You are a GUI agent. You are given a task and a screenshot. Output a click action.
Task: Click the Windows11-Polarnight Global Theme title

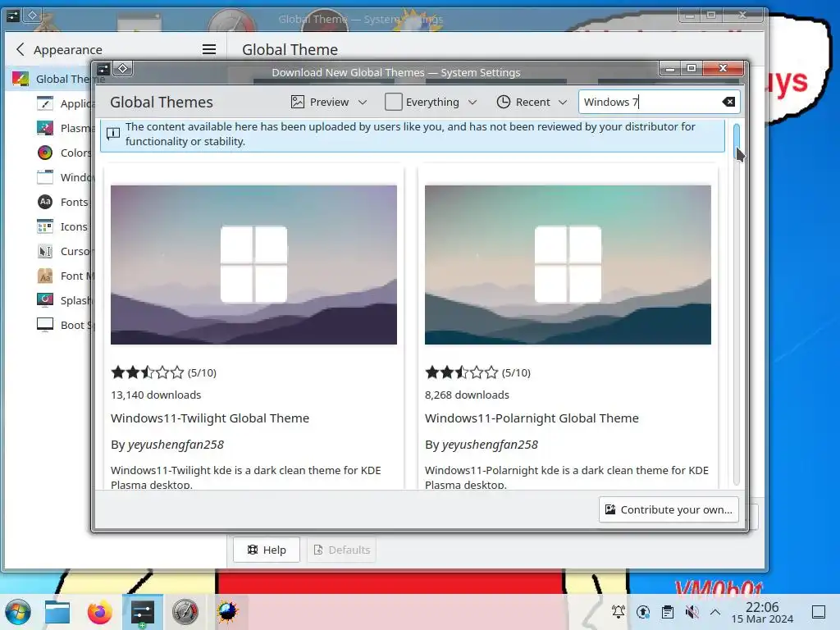pos(532,418)
